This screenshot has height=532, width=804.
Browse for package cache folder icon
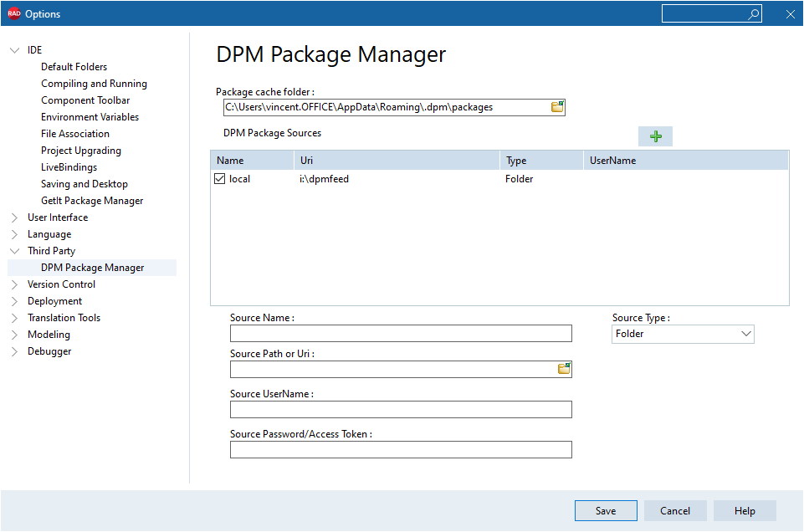tap(557, 106)
